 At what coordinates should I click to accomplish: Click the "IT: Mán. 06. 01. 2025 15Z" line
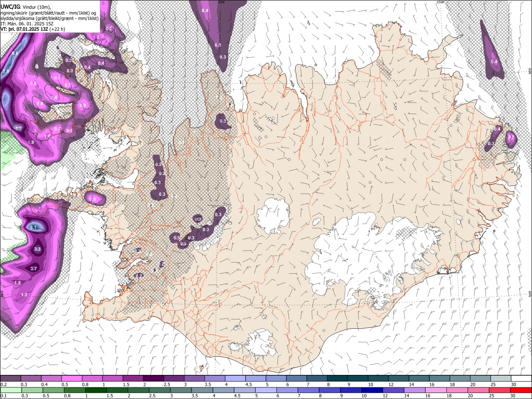pyautogui.click(x=27, y=24)
